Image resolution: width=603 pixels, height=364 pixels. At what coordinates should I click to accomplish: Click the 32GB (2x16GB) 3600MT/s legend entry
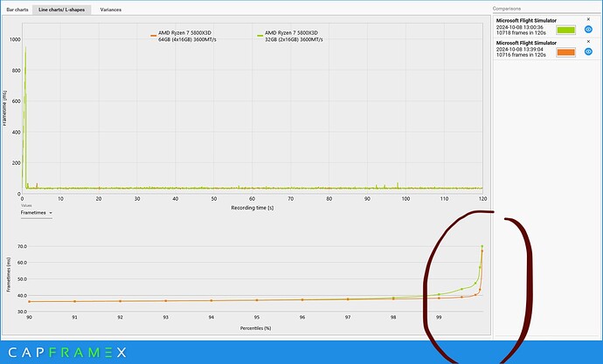(x=290, y=36)
